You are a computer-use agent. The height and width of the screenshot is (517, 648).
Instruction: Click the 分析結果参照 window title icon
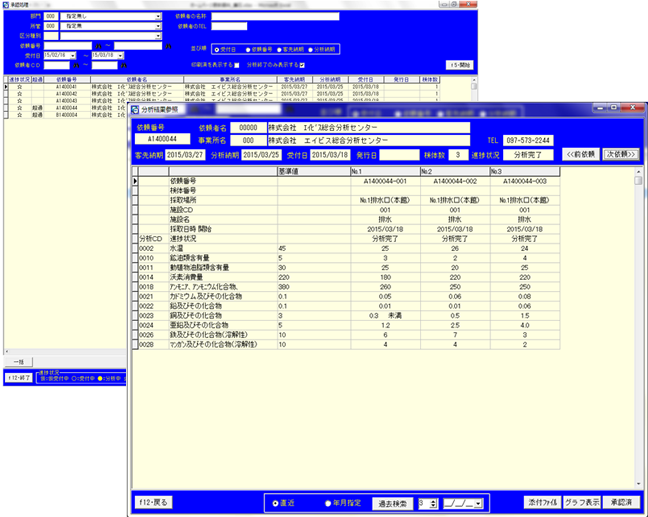(x=135, y=110)
